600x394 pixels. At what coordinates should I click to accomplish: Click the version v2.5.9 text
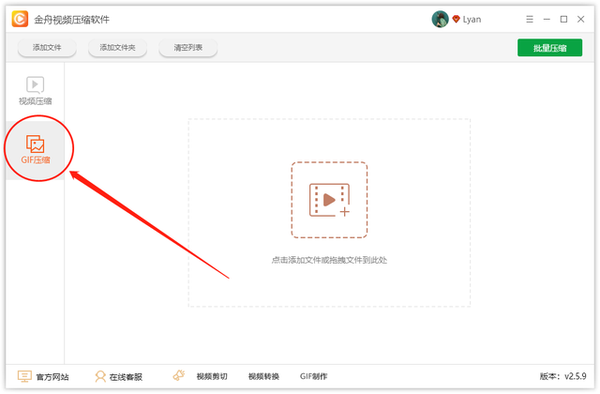click(x=563, y=376)
